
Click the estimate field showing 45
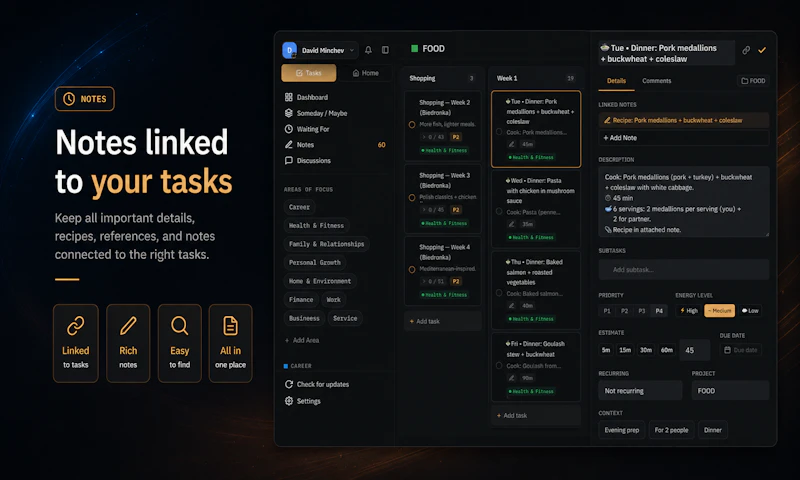[694, 350]
